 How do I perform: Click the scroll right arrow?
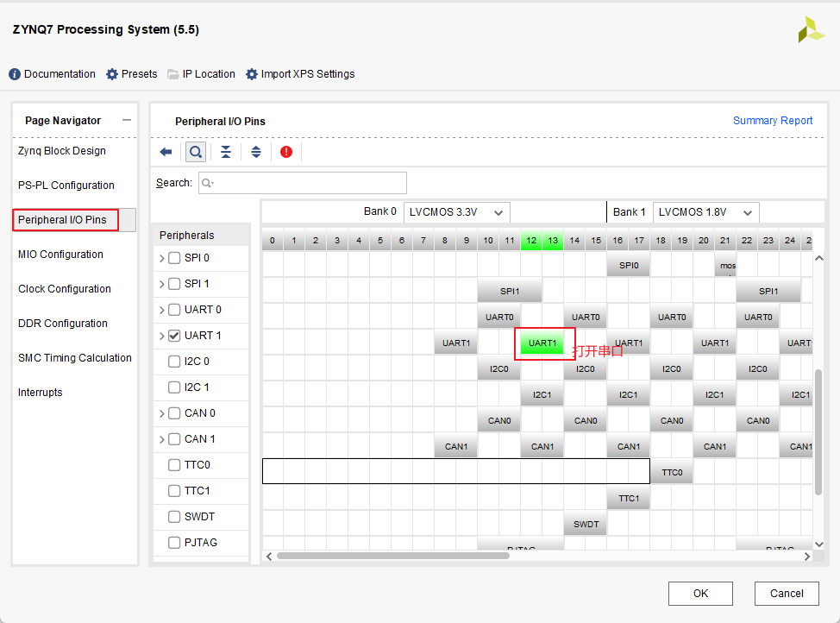[x=806, y=557]
